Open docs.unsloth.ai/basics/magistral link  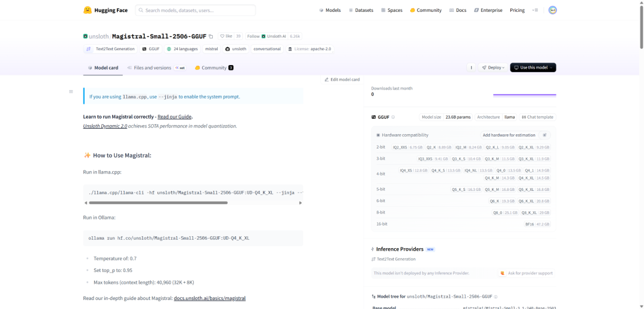coord(209,298)
